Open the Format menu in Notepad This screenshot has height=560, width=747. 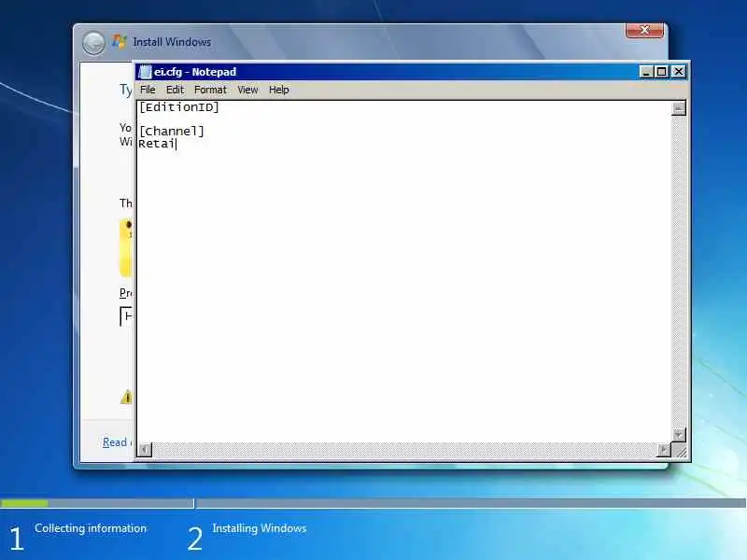[210, 90]
